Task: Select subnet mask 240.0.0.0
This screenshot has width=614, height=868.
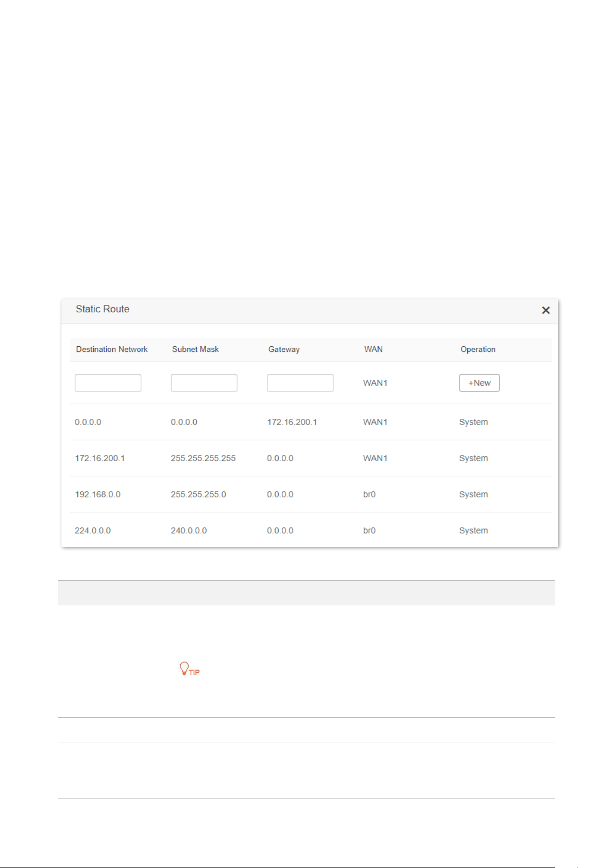Action: pyautogui.click(x=189, y=530)
